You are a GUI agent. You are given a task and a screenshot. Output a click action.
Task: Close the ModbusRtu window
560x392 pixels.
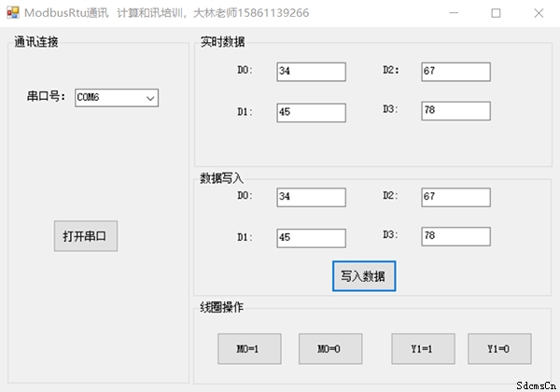[539, 13]
